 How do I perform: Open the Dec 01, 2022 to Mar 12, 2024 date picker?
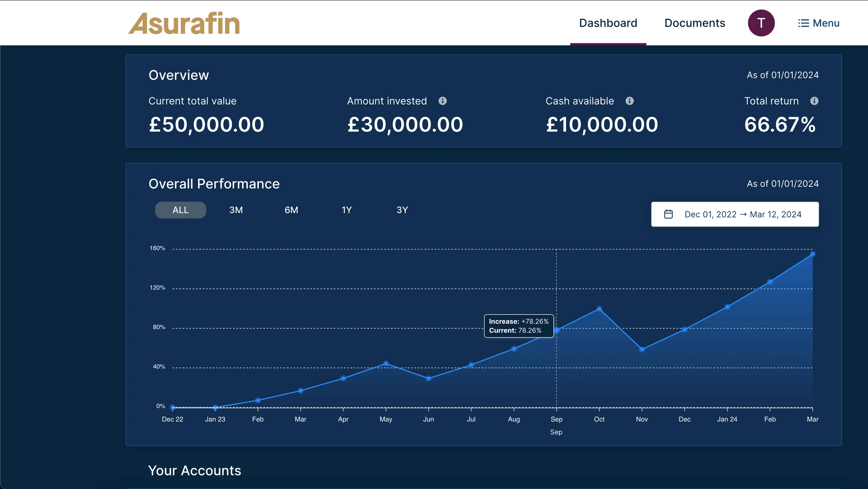(x=735, y=214)
